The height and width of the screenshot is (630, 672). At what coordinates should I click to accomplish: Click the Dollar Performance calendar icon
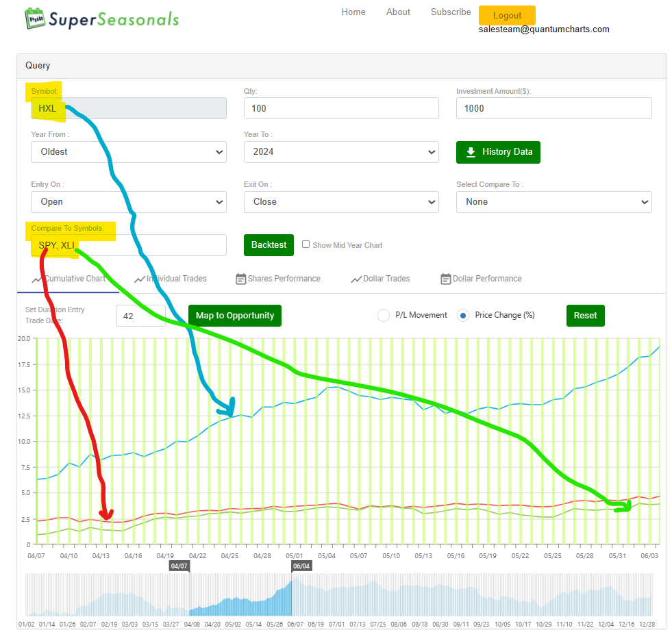point(446,279)
